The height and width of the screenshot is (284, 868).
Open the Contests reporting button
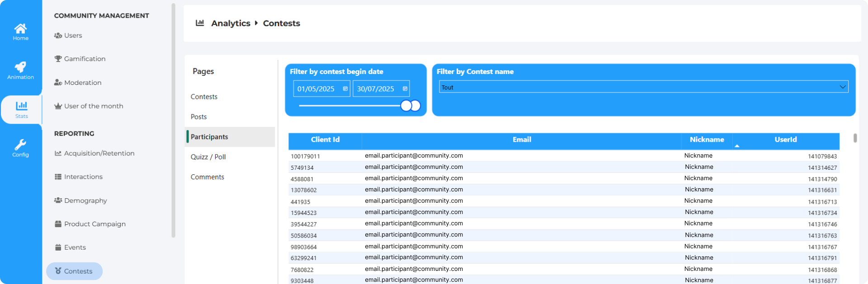click(x=74, y=271)
